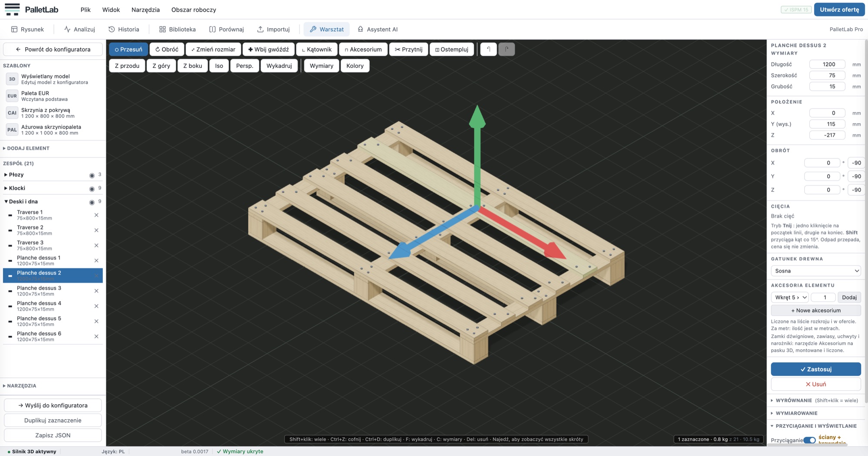Activate the Przytnij cut tool

pos(409,49)
